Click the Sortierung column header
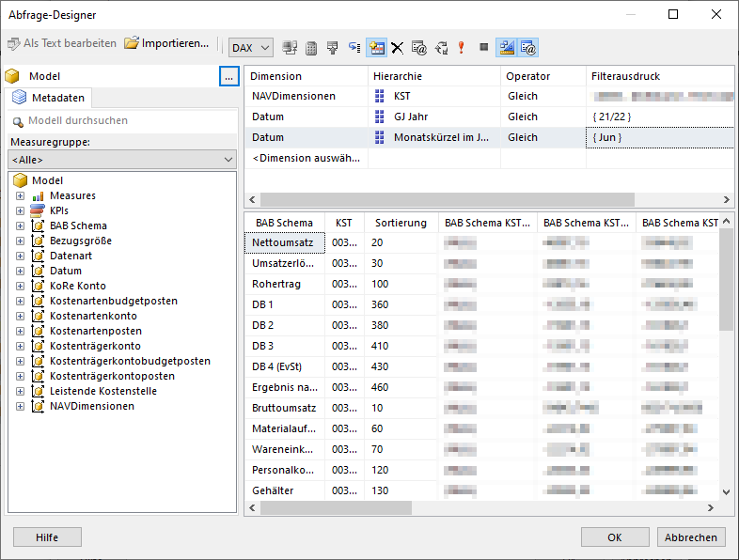This screenshot has width=739, height=560. click(x=401, y=223)
